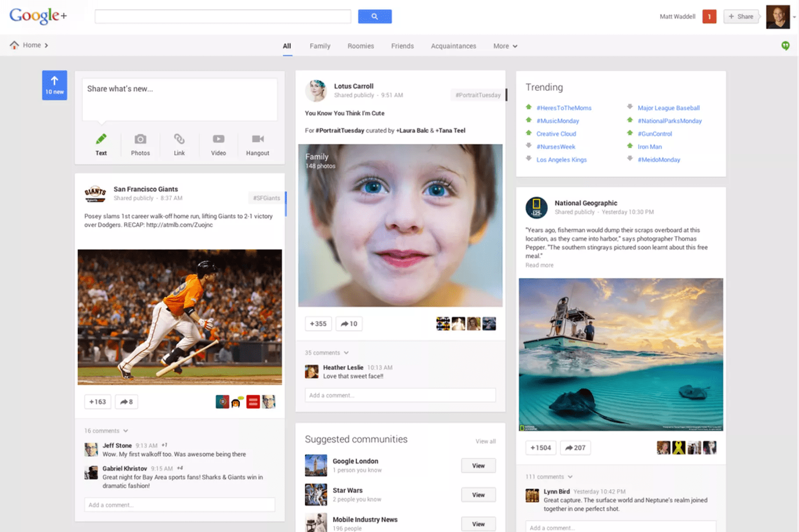Switch to the Friends circle tab

click(x=402, y=45)
